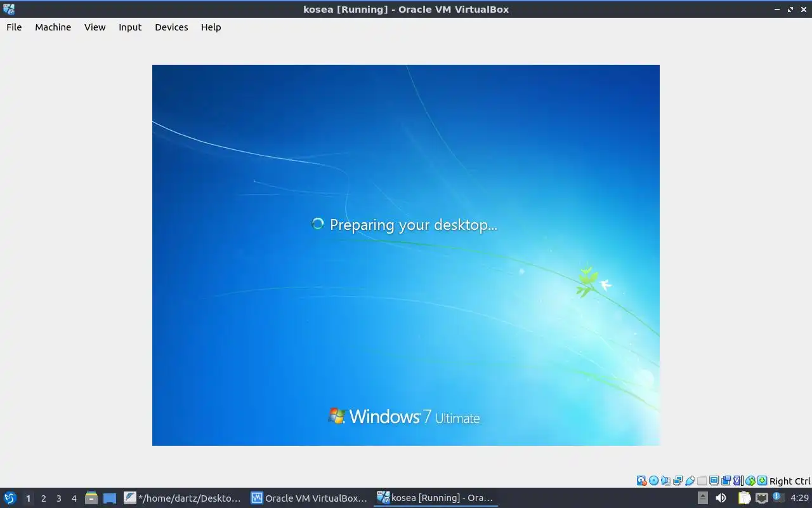This screenshot has height=508, width=812.
Task: Open the Devices menu
Action: tap(171, 27)
